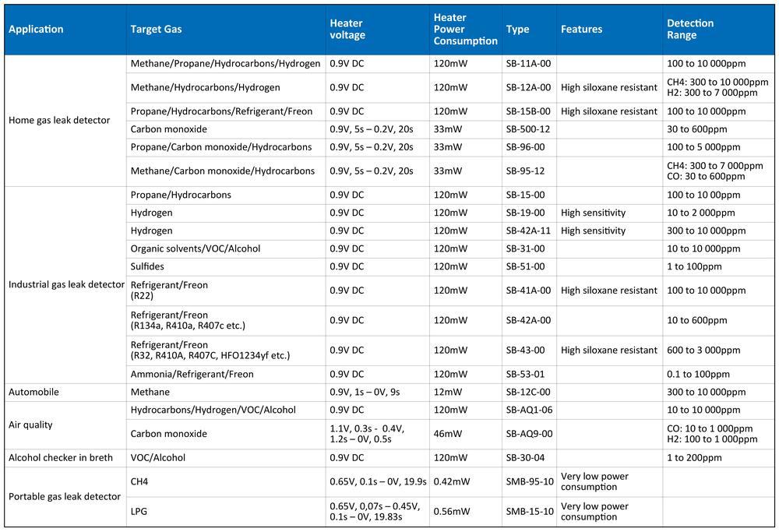Select the Heater Power Consumption header
Image resolution: width=779 pixels, height=532 pixels.
click(465, 30)
